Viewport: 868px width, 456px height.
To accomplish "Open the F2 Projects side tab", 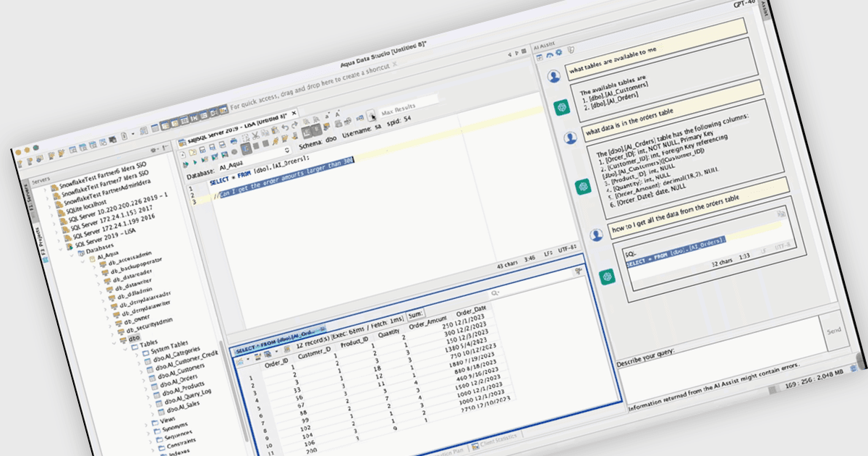I will [41, 245].
